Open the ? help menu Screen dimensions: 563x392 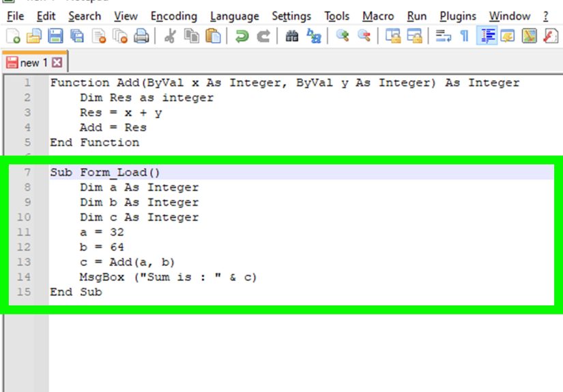[x=546, y=16]
